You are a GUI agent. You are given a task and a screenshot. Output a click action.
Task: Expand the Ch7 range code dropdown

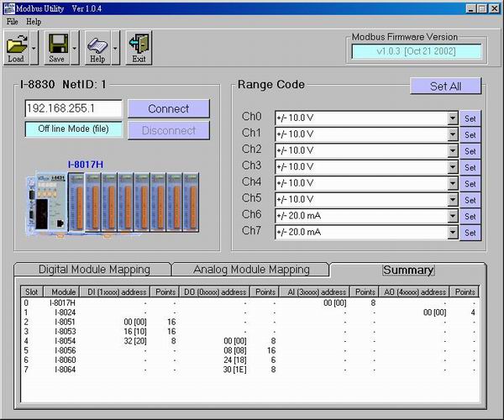pyautogui.click(x=453, y=232)
